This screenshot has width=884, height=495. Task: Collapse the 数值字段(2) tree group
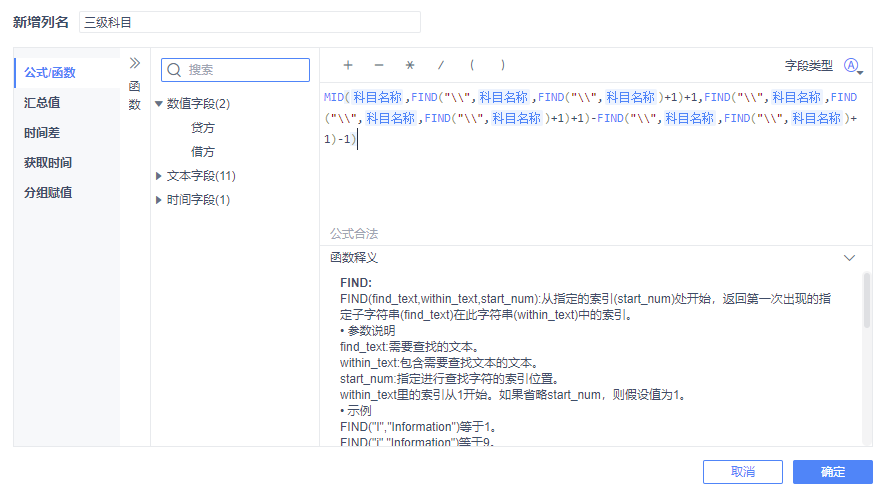(x=159, y=104)
